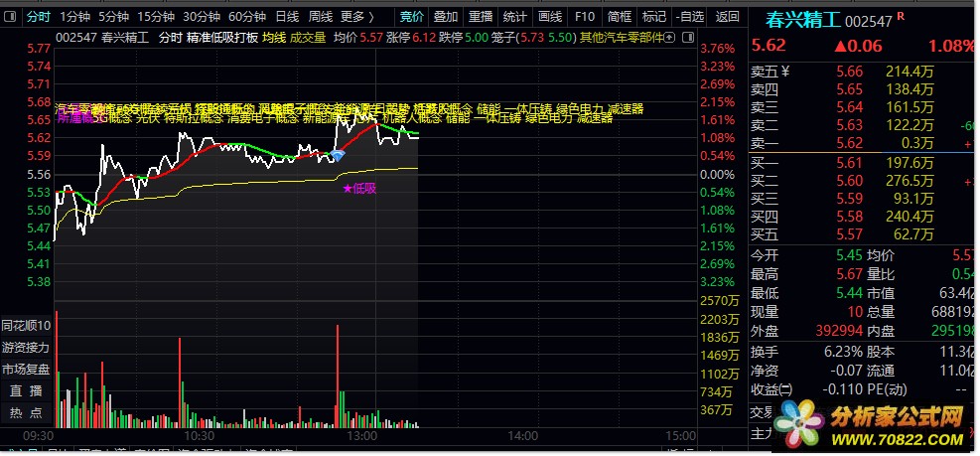Click the 买二 price 5.60
Viewport: 980px width, 456px height.
(850, 182)
